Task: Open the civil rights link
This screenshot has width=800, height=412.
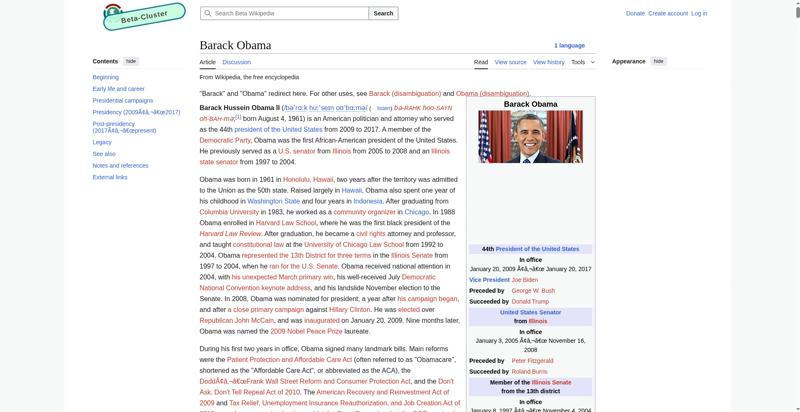Action: (x=370, y=234)
